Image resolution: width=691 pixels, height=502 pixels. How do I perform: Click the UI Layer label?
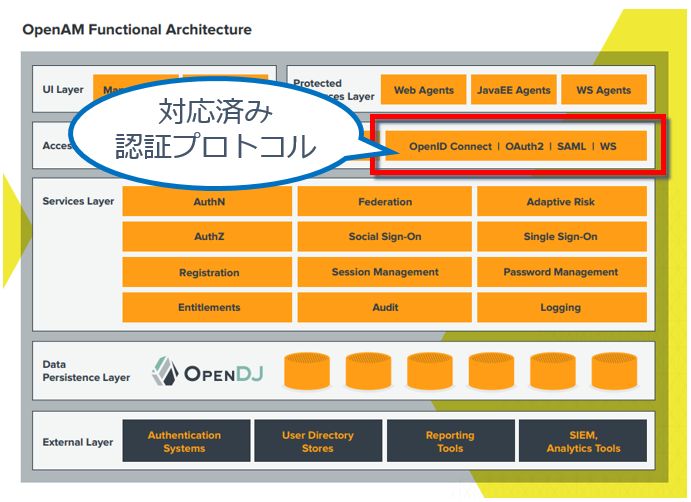point(63,89)
